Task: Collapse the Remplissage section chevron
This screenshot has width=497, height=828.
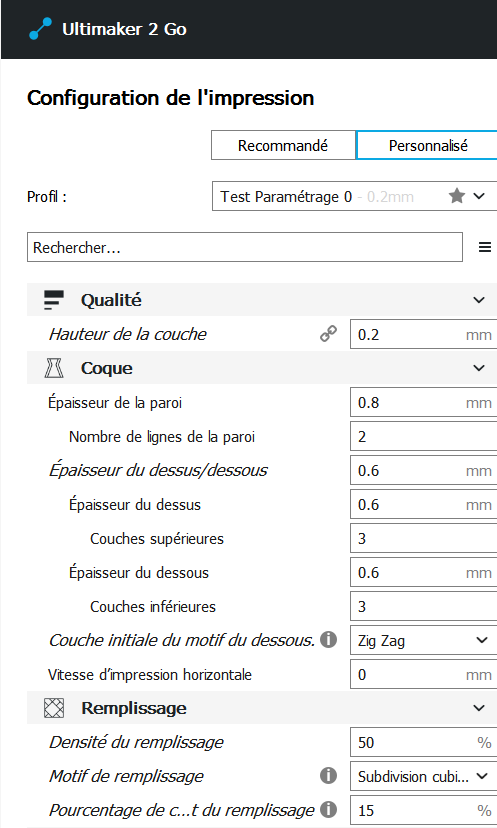Action: [x=479, y=708]
